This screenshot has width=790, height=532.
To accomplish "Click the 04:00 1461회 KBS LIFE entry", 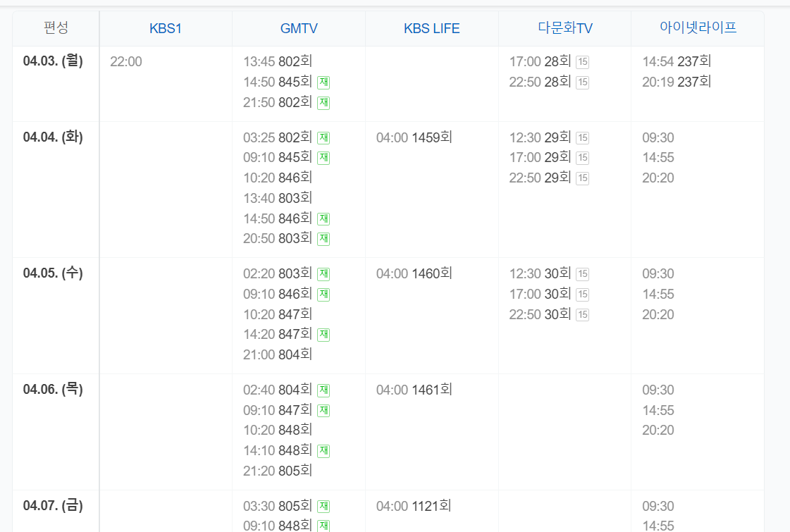I will coord(414,390).
